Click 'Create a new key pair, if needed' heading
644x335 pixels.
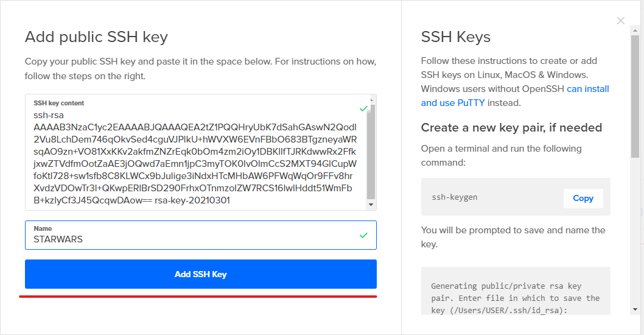(511, 128)
